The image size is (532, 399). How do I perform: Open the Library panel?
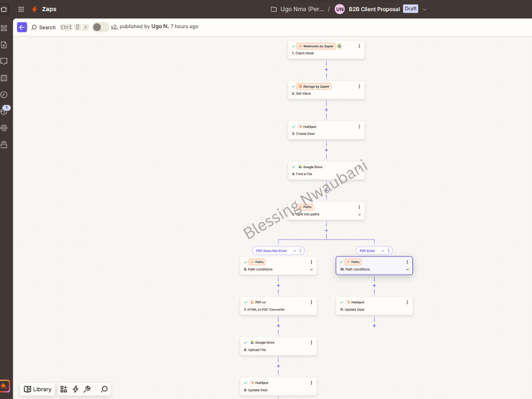[38, 389]
